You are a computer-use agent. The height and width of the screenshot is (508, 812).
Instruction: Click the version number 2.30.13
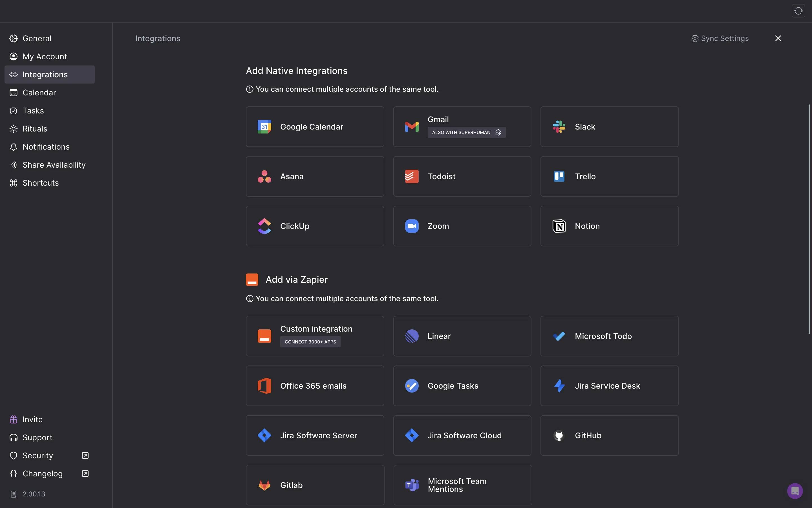[34, 494]
